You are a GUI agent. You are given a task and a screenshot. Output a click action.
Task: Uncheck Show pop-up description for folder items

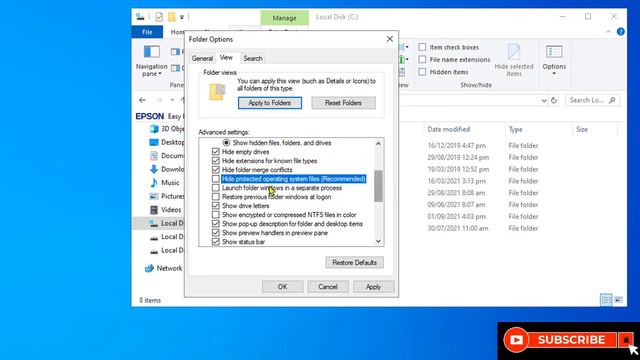(216, 224)
